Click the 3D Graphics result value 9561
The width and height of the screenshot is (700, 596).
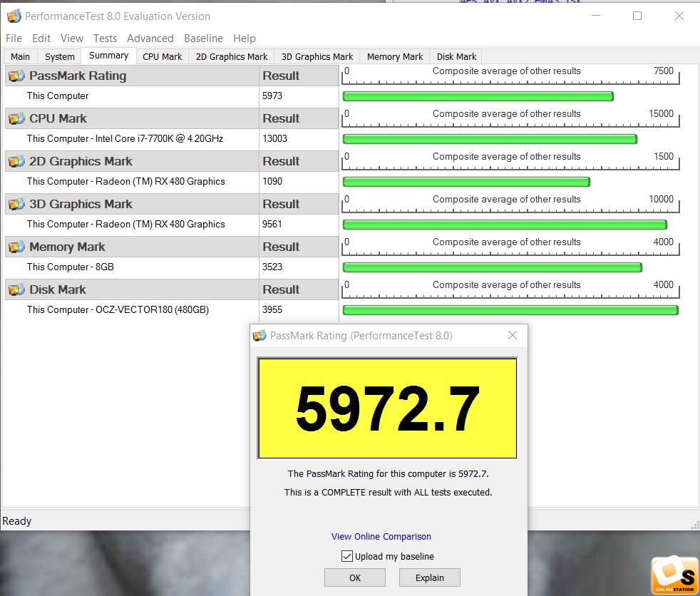[x=272, y=224]
